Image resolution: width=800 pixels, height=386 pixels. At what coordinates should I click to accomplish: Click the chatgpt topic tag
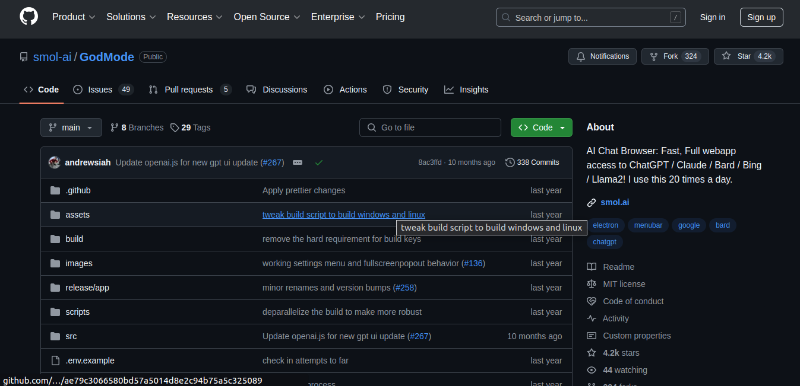coord(605,242)
